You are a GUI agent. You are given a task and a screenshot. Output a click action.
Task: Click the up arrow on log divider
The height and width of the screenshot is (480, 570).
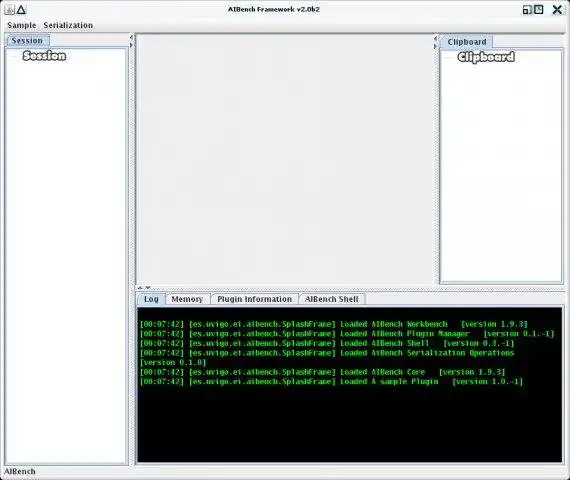point(140,288)
